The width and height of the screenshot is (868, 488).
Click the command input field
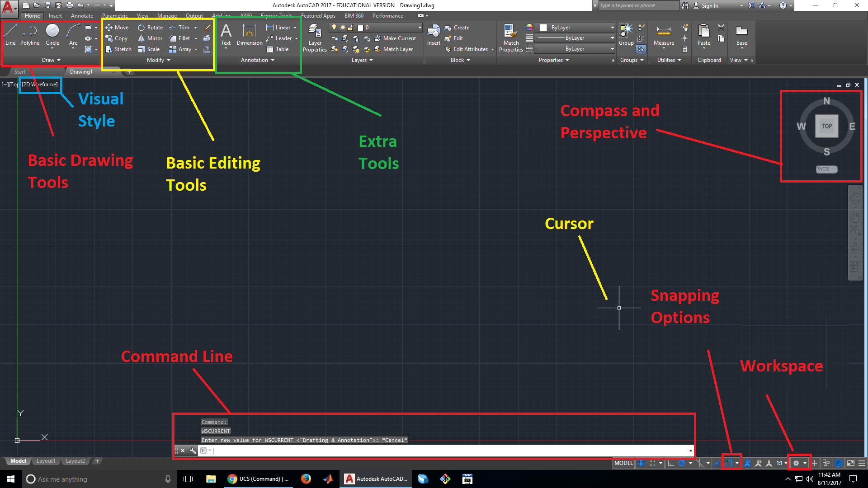click(451, 450)
